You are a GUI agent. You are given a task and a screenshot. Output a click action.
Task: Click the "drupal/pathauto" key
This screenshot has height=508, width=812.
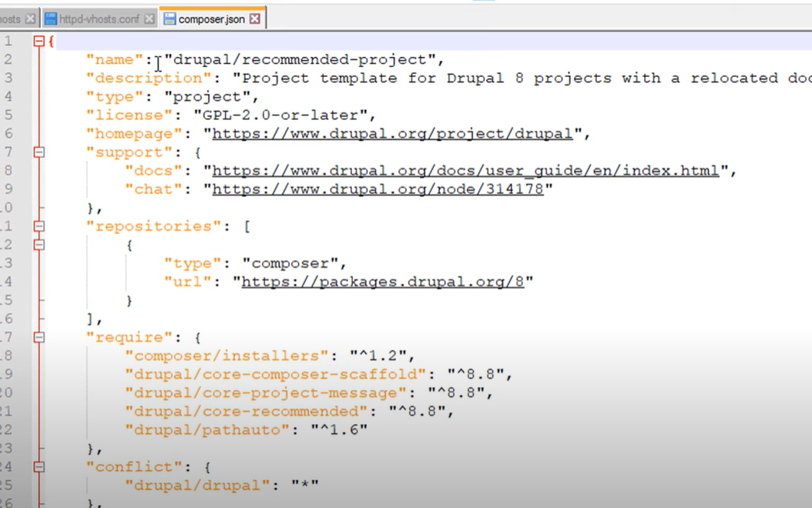(207, 430)
